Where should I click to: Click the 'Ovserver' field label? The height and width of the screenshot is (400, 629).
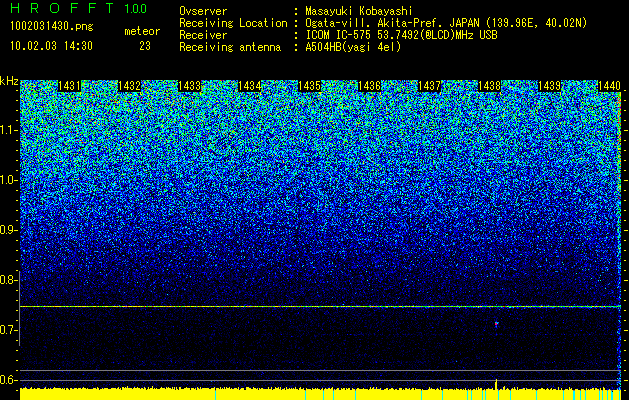203,11
